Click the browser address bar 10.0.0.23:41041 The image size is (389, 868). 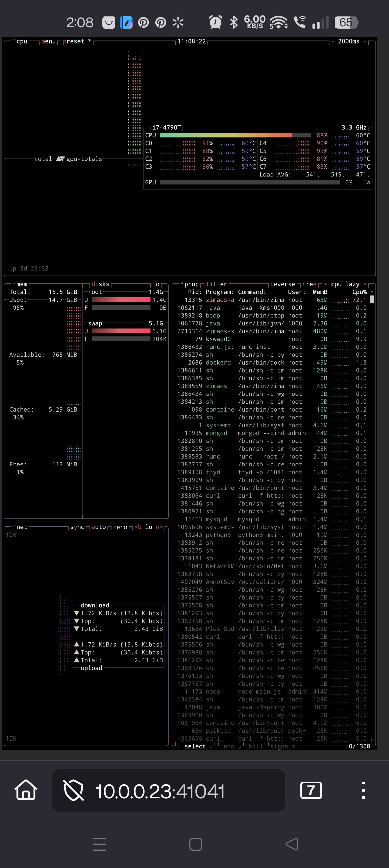point(168,790)
